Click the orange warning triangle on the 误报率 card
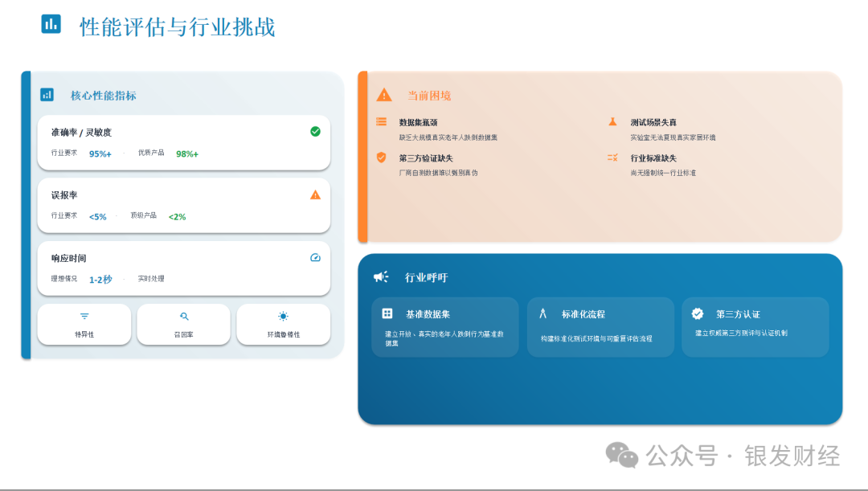Screen dimensions: 868x491 (x=315, y=194)
